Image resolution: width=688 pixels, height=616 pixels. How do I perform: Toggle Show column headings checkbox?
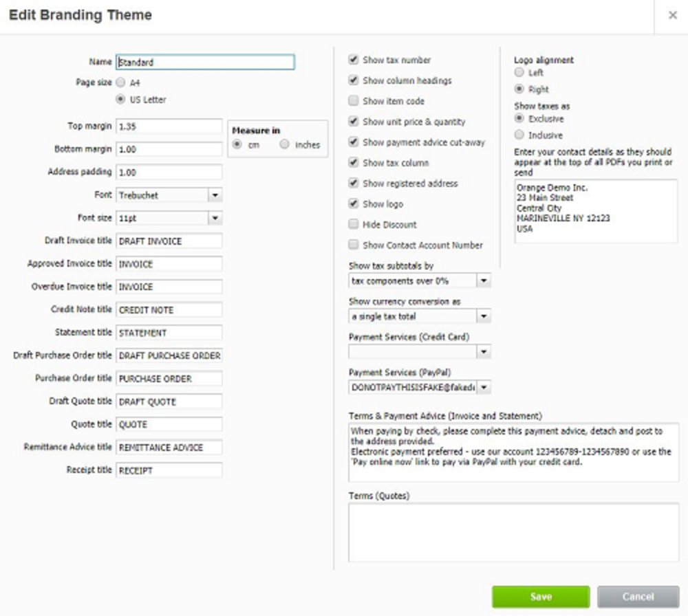coord(354,80)
